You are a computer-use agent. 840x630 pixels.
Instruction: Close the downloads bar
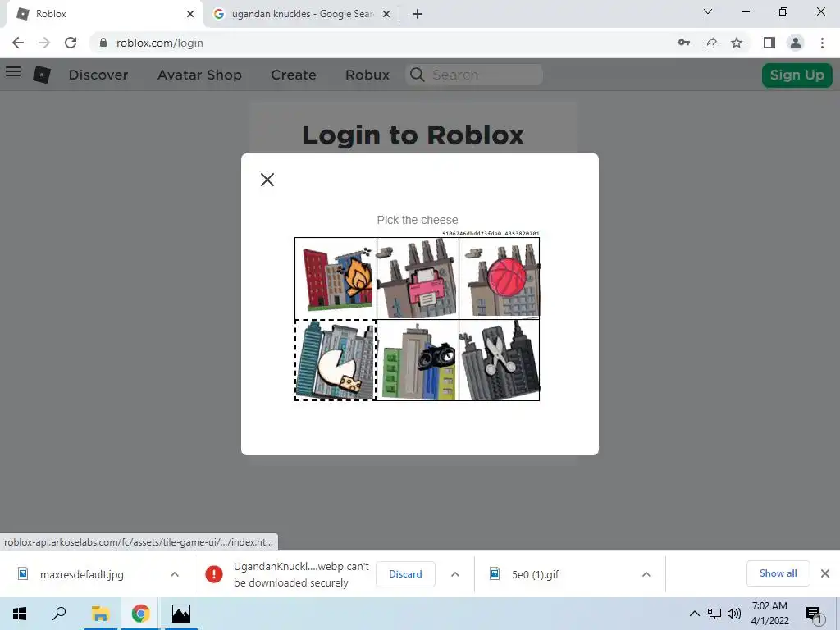pos(825,573)
